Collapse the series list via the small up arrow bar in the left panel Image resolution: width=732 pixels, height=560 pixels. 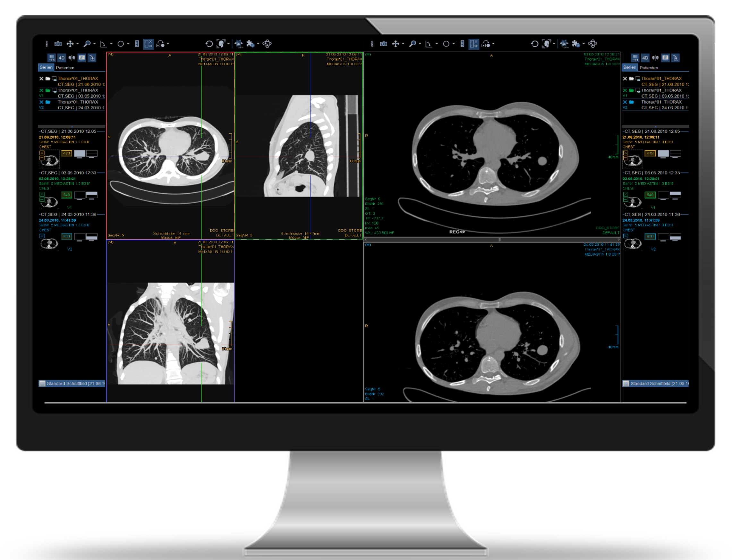pyautogui.click(x=72, y=127)
